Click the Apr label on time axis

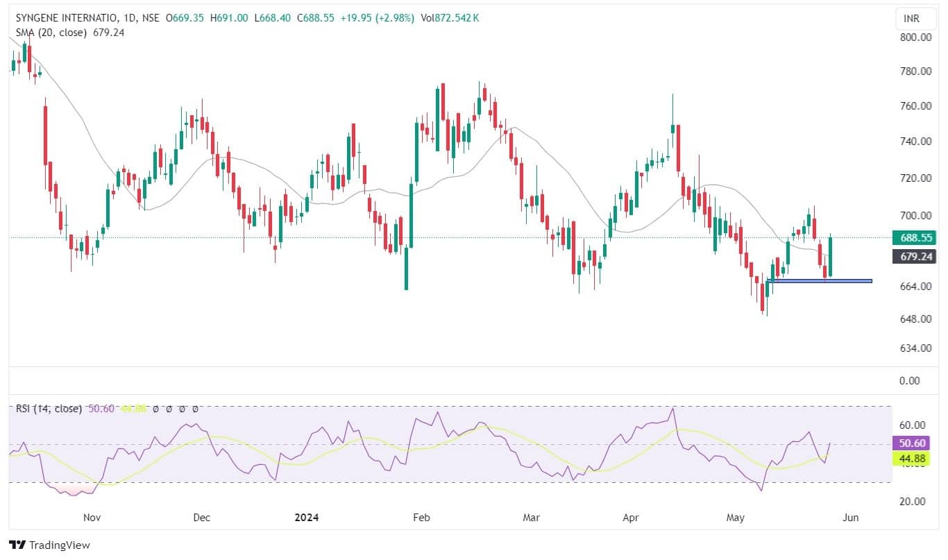[631, 518]
